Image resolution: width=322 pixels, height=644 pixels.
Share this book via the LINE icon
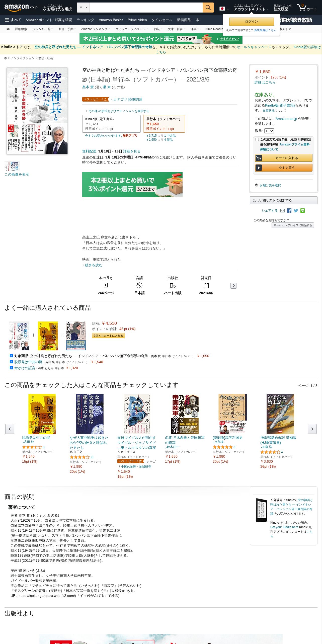point(303,211)
